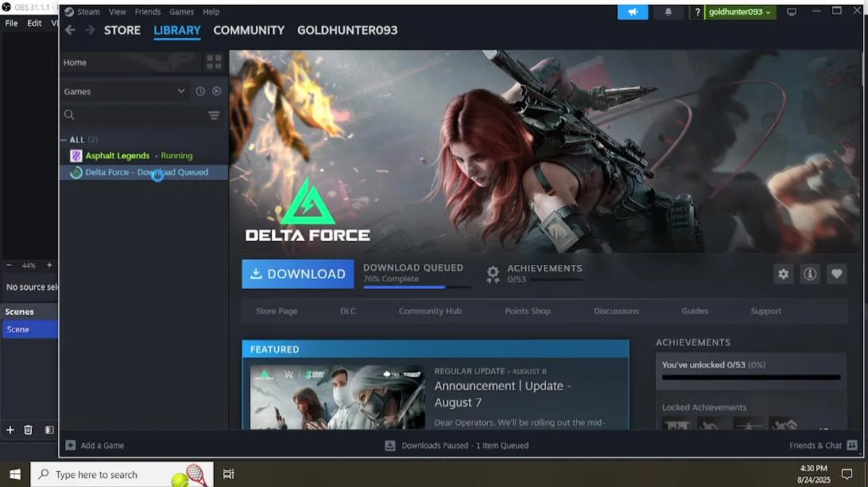Expand the Games category dropdown
The width and height of the screenshot is (868, 487).
[x=181, y=91]
